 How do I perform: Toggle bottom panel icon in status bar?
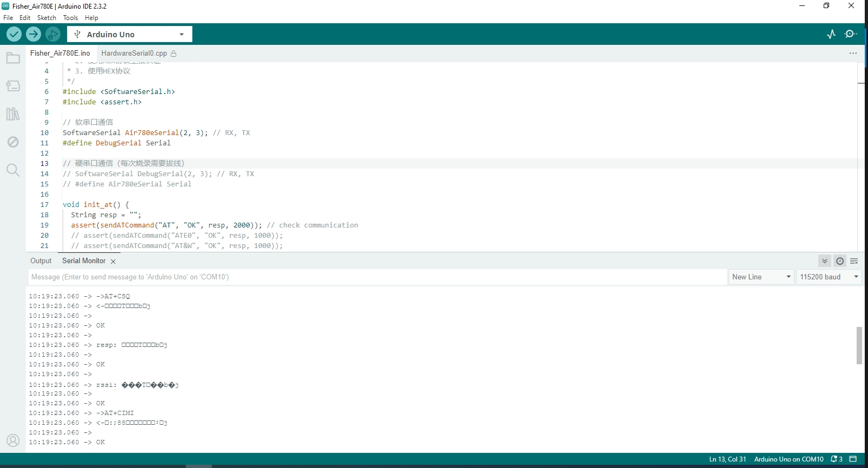tap(853, 459)
